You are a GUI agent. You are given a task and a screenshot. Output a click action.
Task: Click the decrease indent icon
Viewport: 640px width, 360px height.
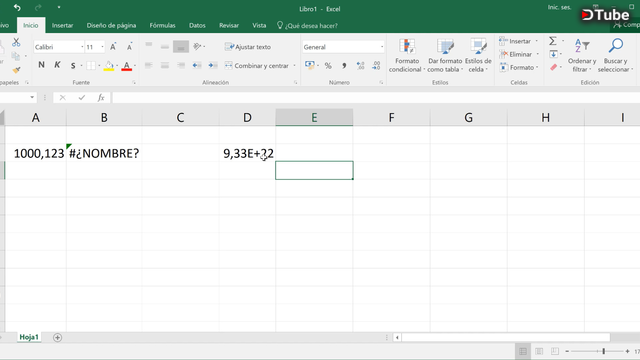[197, 65]
